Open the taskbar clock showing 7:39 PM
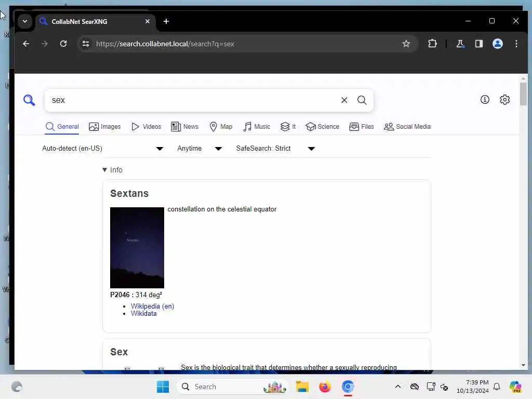The image size is (532, 399). (x=473, y=387)
